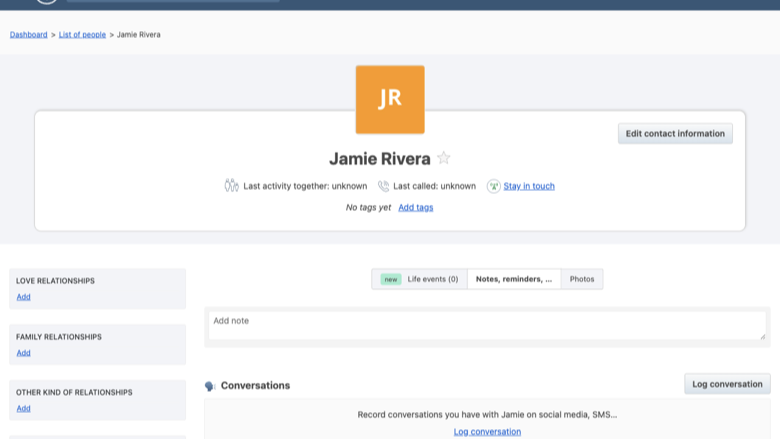This screenshot has width=780, height=439.
Task: Open the JR avatar image
Action: [x=390, y=99]
